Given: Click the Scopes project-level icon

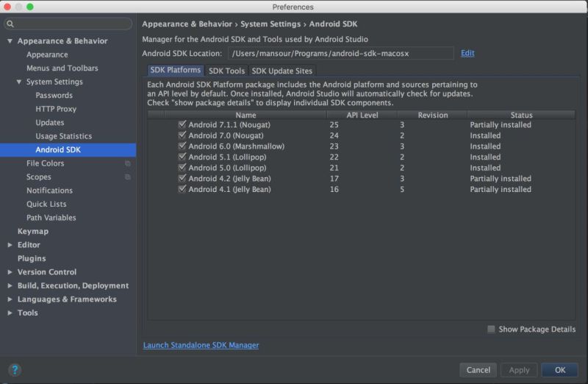Looking at the screenshot, I should [128, 177].
